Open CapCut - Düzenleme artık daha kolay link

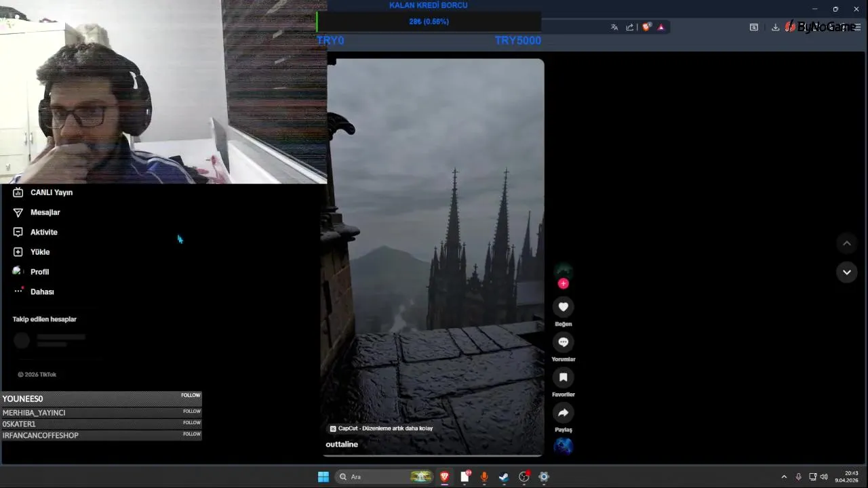click(x=381, y=428)
